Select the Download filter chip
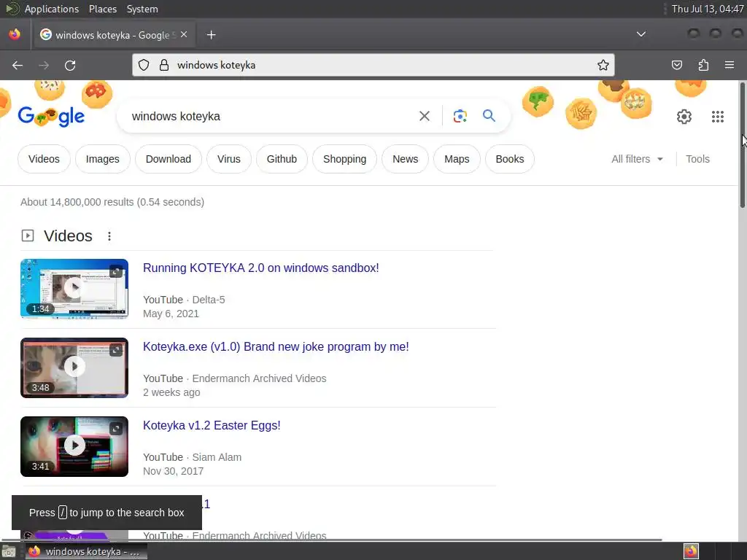Screen dimensions: 747x560 click(169, 159)
